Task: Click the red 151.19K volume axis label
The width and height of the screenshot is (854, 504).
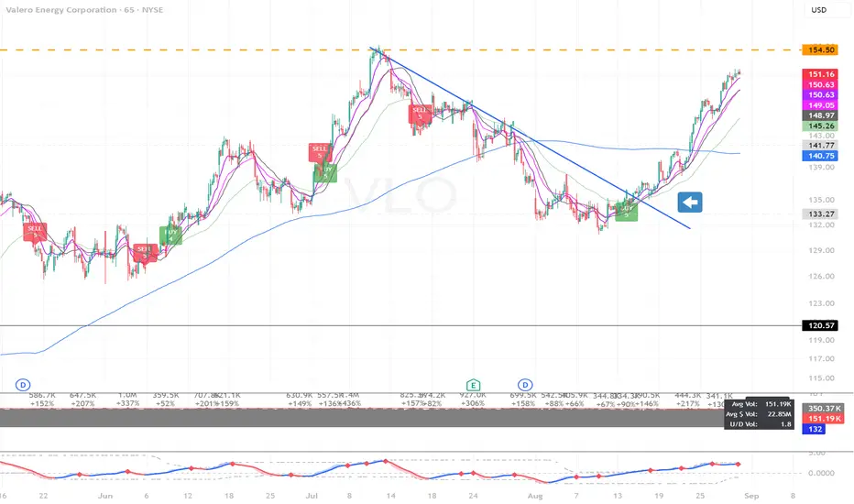Action: (x=824, y=419)
